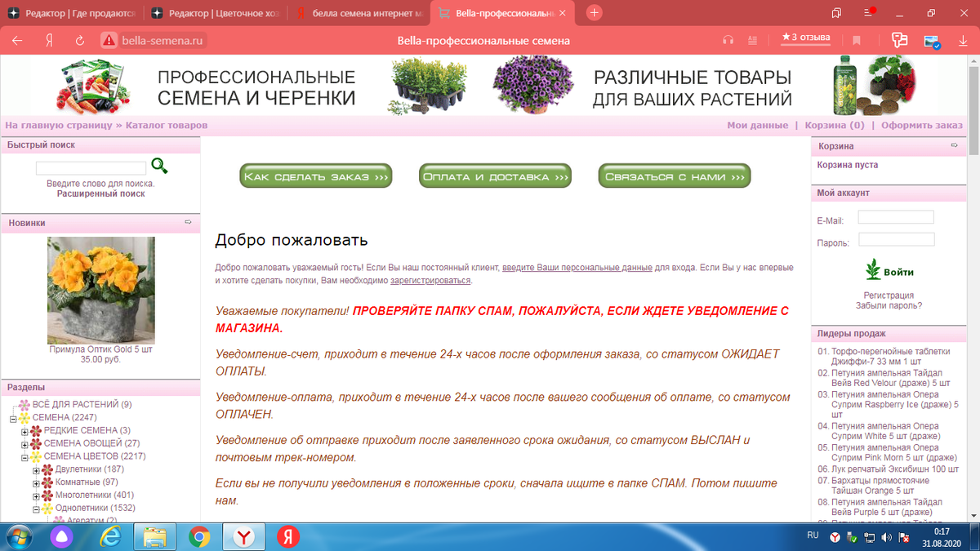Click the Как сделать заказ button
The height and width of the screenshot is (551, 980).
(316, 176)
